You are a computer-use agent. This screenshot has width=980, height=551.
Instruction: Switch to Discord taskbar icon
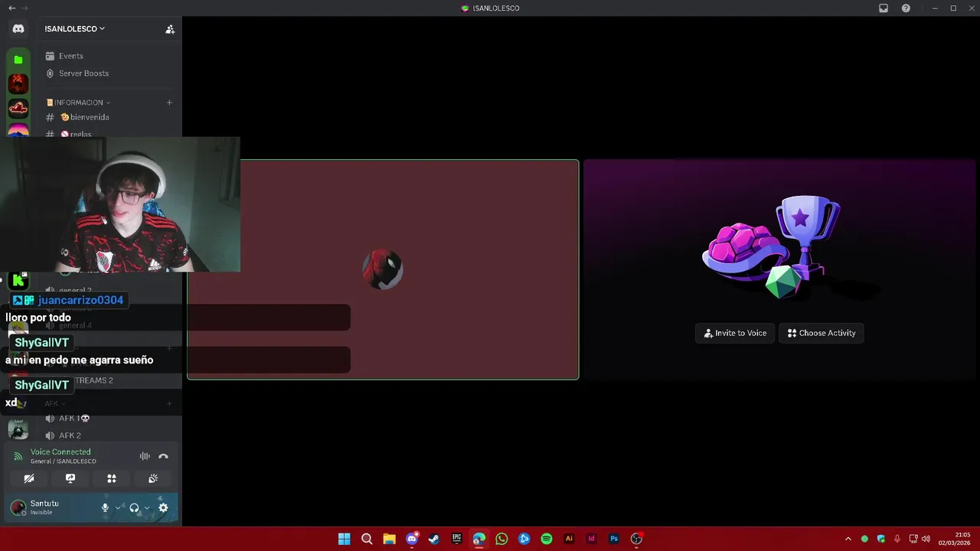coord(412,539)
